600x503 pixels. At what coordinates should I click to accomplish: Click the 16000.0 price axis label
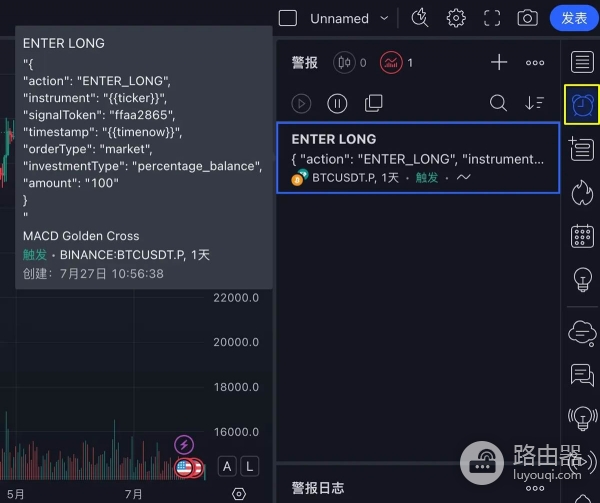point(236,432)
